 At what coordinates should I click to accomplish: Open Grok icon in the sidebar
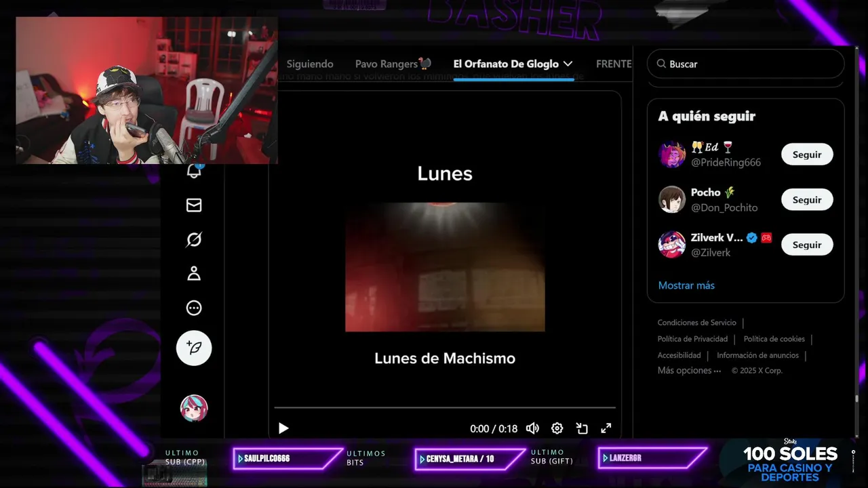click(194, 239)
